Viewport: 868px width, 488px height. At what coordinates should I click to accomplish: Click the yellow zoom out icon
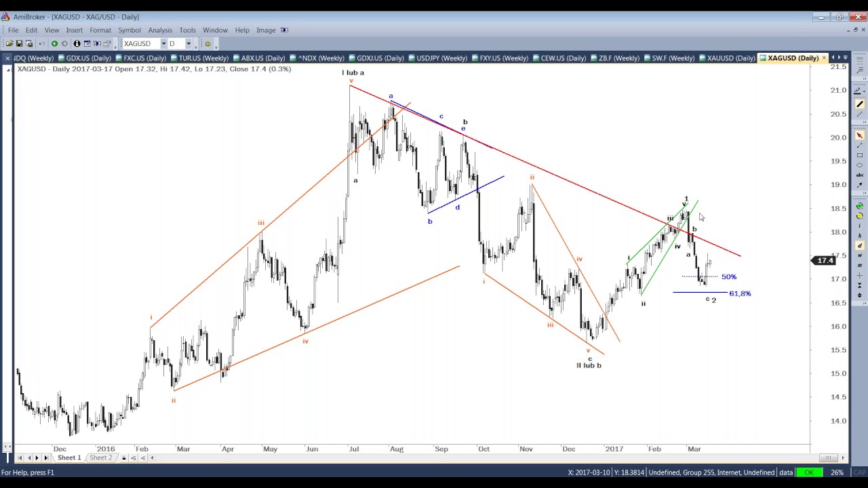(x=859, y=216)
